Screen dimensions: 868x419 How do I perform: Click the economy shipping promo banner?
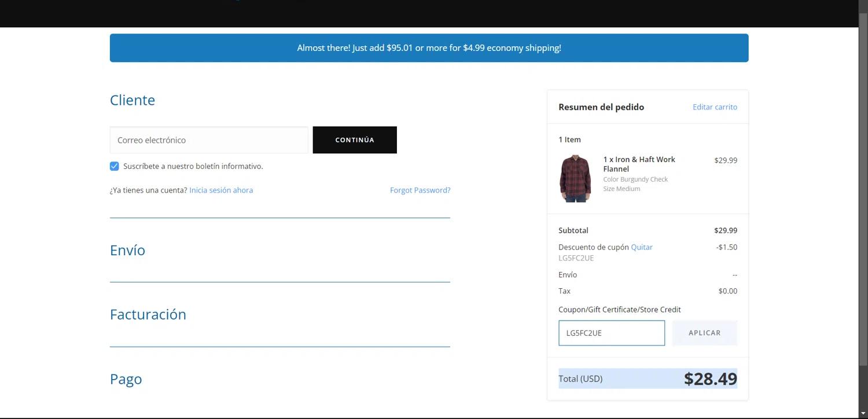(429, 48)
